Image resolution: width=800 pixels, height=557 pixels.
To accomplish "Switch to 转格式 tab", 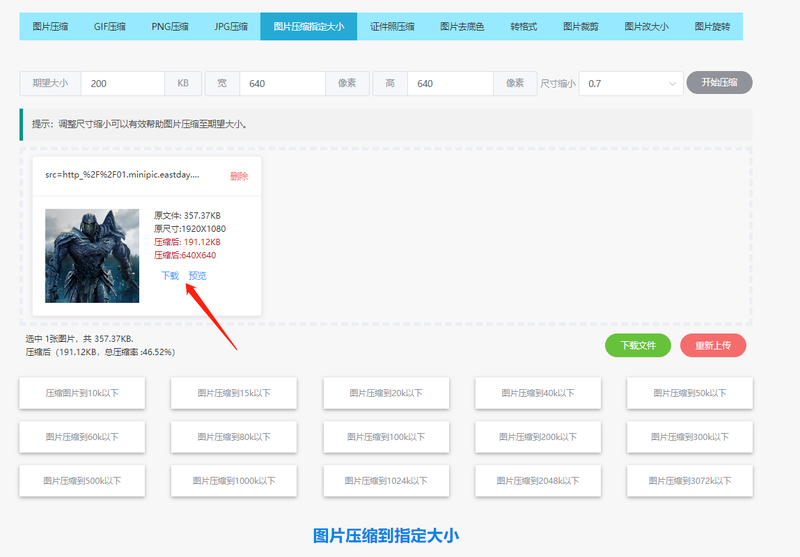I will coord(523,27).
